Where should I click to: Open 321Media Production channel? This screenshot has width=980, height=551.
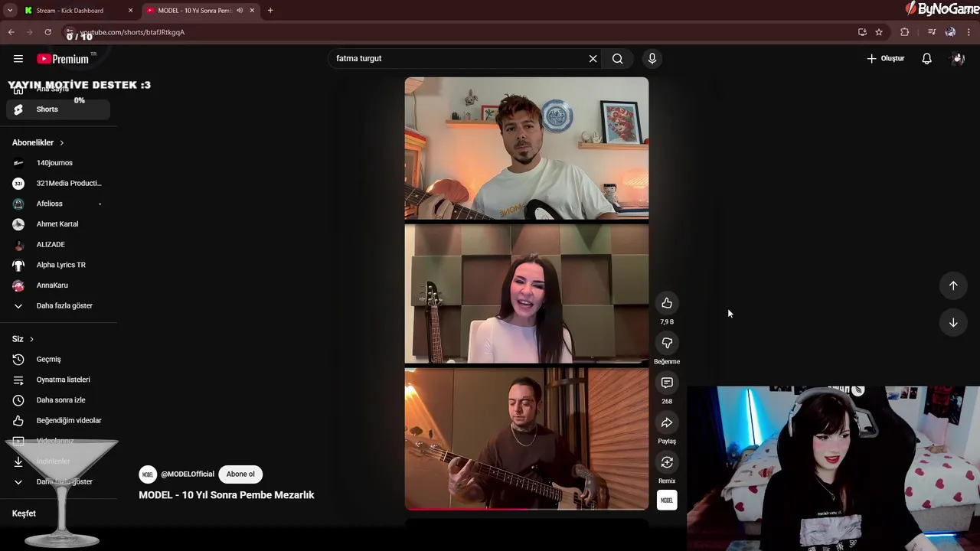pyautogui.click(x=58, y=184)
